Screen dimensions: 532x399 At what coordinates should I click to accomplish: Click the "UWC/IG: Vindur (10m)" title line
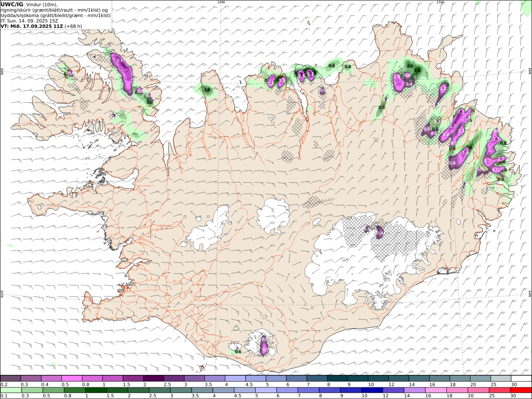point(29,5)
